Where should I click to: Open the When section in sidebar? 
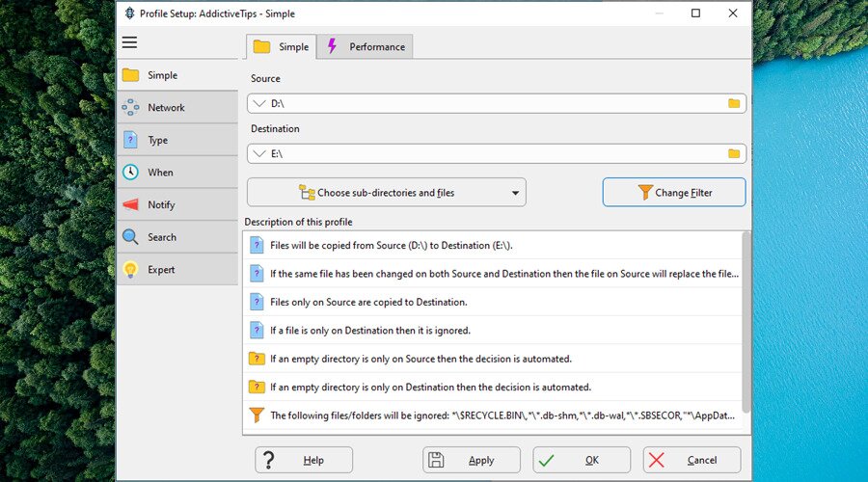point(177,173)
